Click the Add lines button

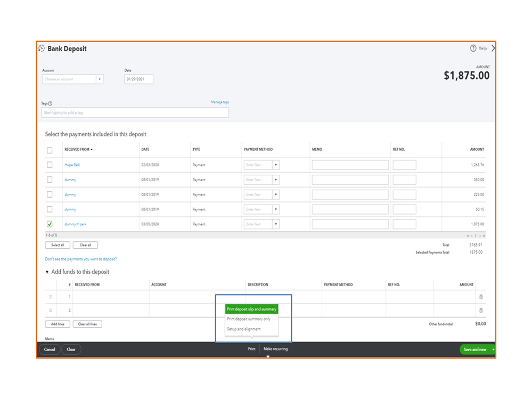[x=58, y=324]
